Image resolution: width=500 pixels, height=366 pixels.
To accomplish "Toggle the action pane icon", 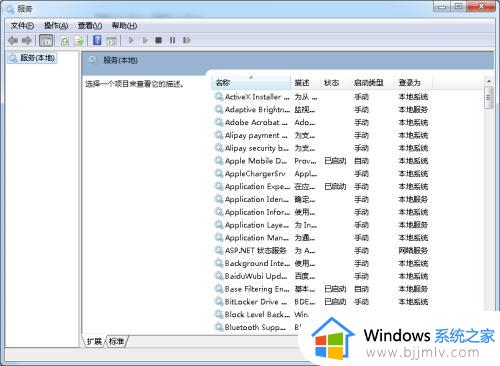I will (111, 41).
